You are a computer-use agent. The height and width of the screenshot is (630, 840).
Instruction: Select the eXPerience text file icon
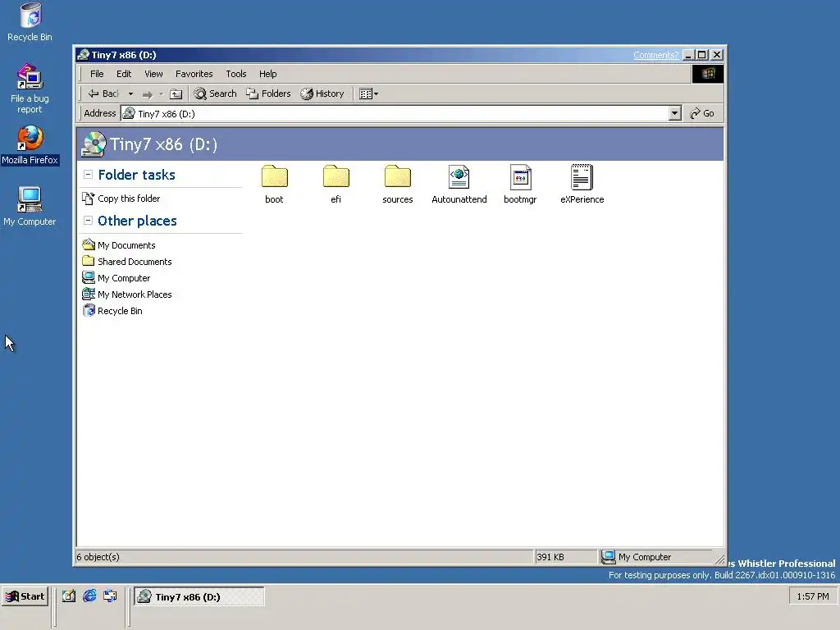pyautogui.click(x=582, y=177)
